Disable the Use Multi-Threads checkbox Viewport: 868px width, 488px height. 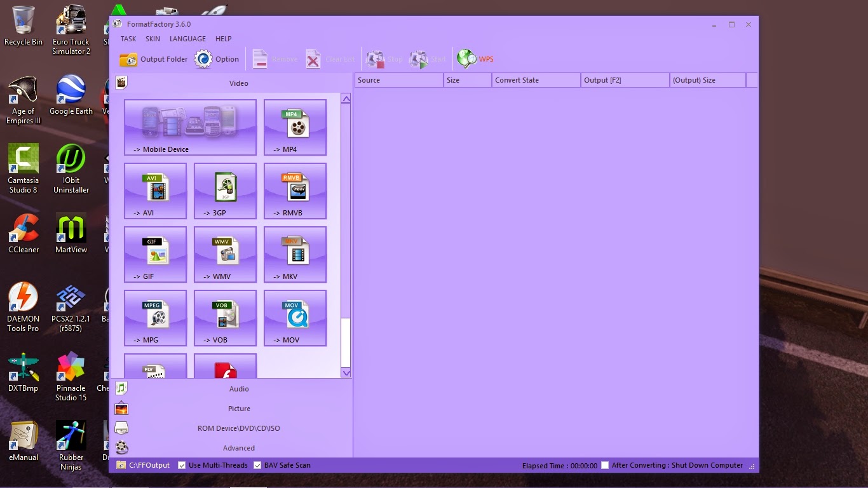click(182, 465)
